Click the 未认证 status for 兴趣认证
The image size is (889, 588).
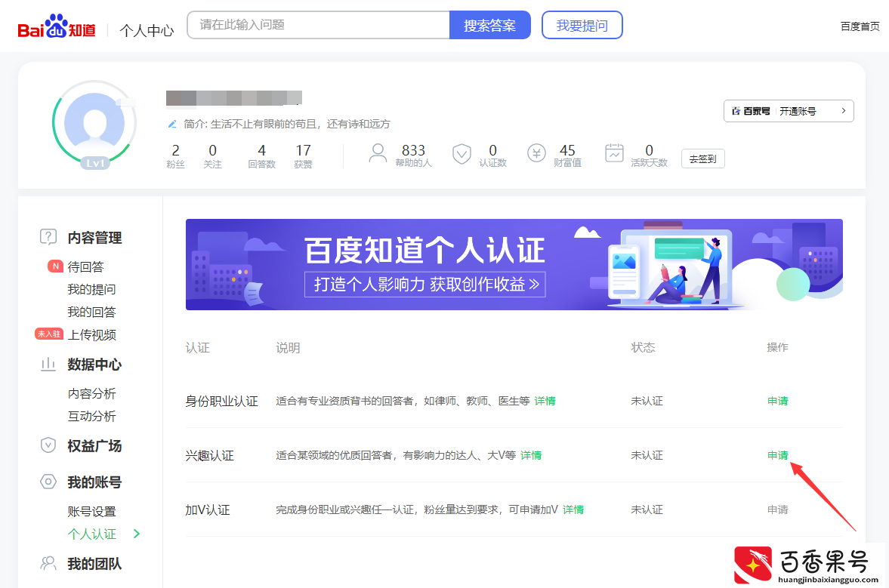[x=647, y=455]
